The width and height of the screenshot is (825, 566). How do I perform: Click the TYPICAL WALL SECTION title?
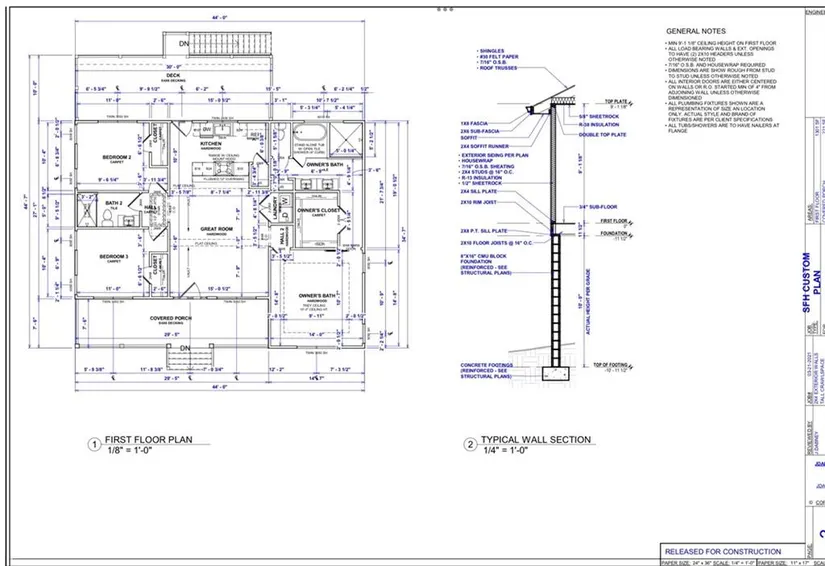537,439
